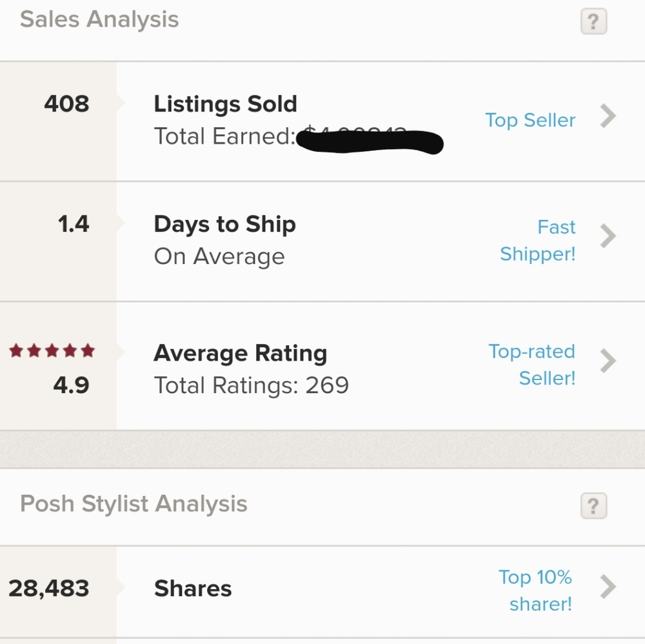Click Total Ratings: 269 text
Screen dimensions: 645x644
point(251,386)
